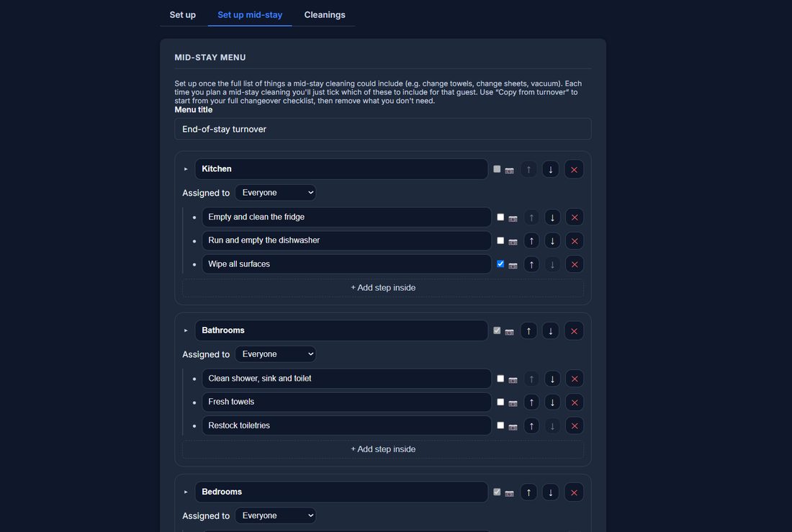Viewport: 792px width, 532px height.
Task: Open the Bedrooms Assigned to dropdown
Action: (x=275, y=515)
